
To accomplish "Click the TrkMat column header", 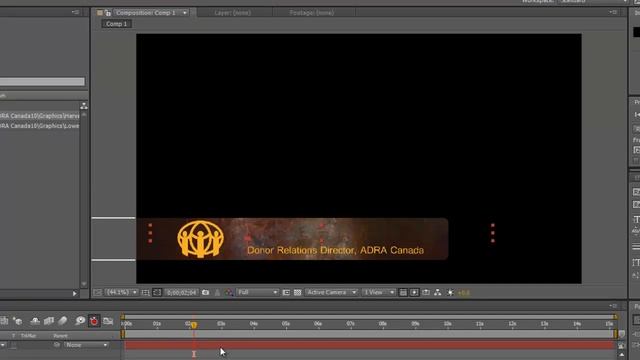I will point(28,336).
